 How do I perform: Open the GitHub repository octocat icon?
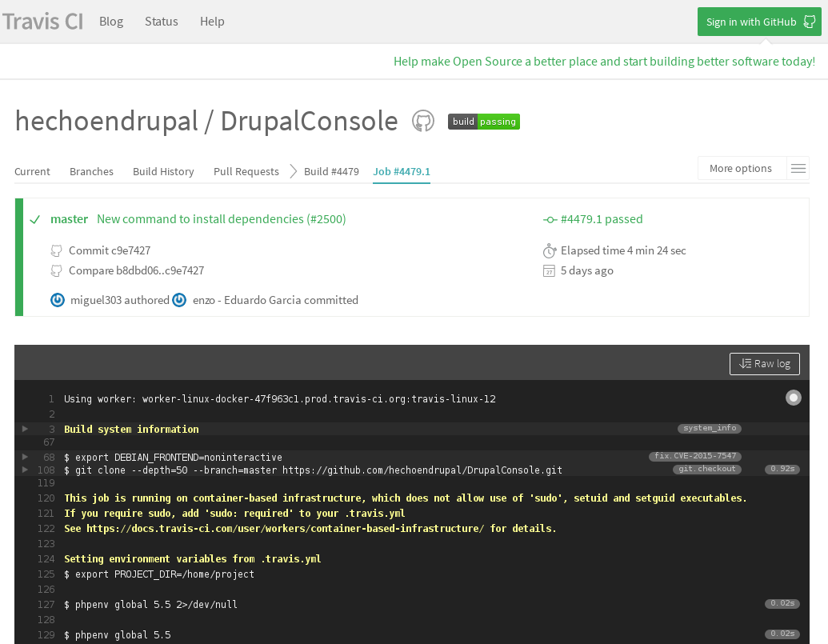pos(423,121)
